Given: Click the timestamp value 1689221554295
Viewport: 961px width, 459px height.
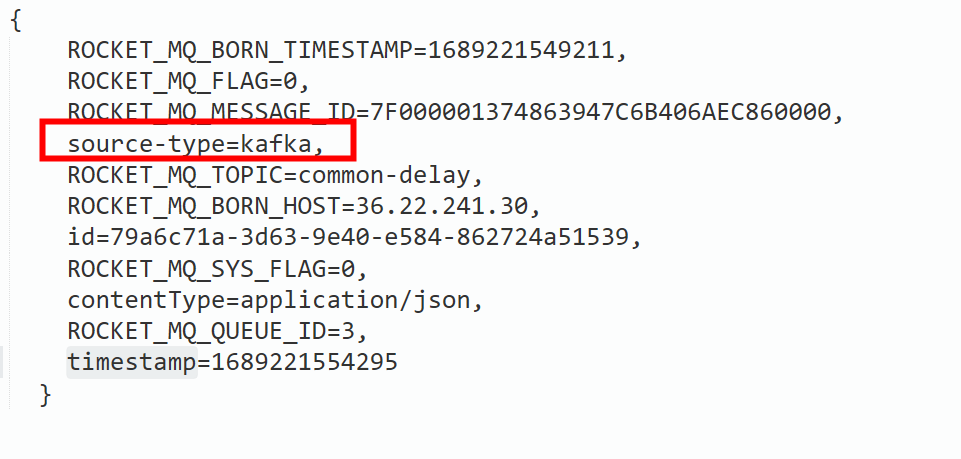Looking at the screenshot, I should [305, 362].
